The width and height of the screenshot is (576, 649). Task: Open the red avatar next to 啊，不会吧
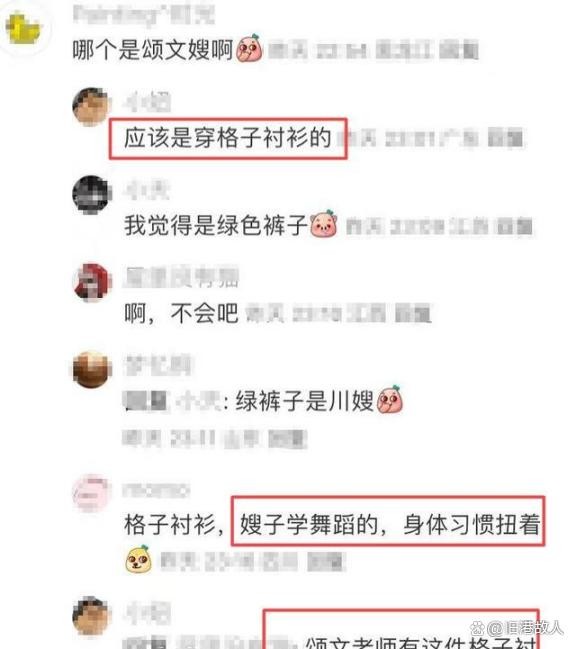click(92, 283)
